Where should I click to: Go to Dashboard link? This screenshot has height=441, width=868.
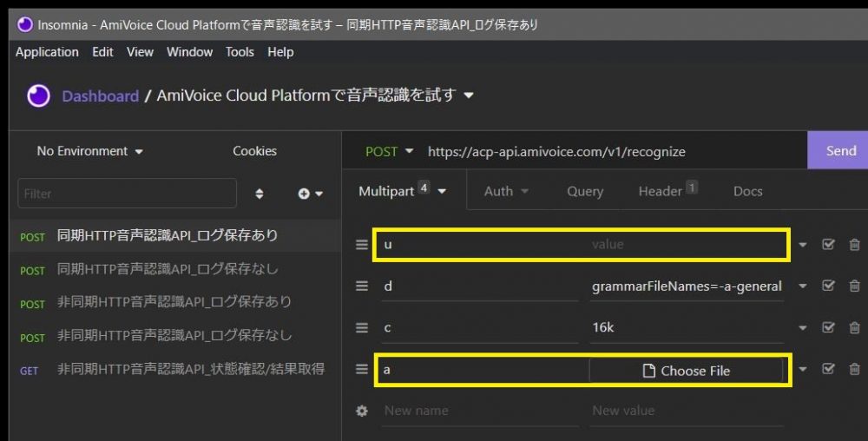pos(100,96)
